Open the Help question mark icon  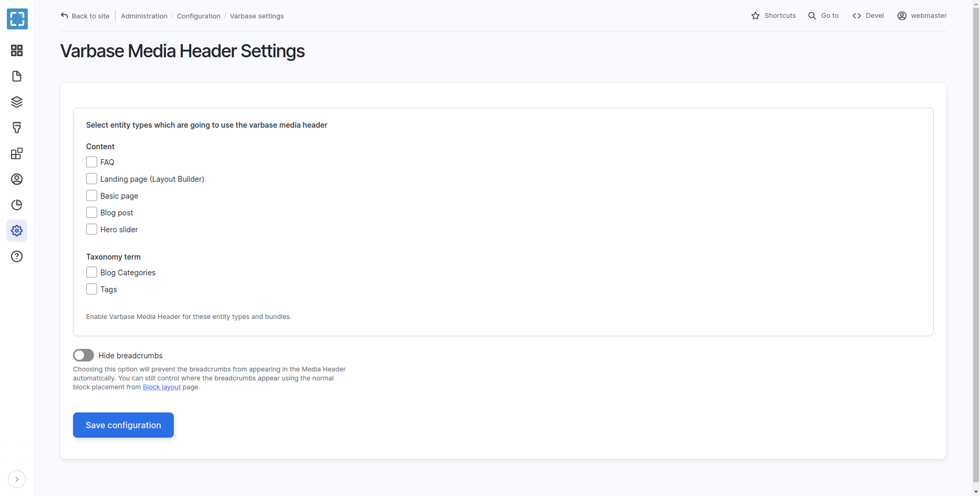click(x=17, y=256)
